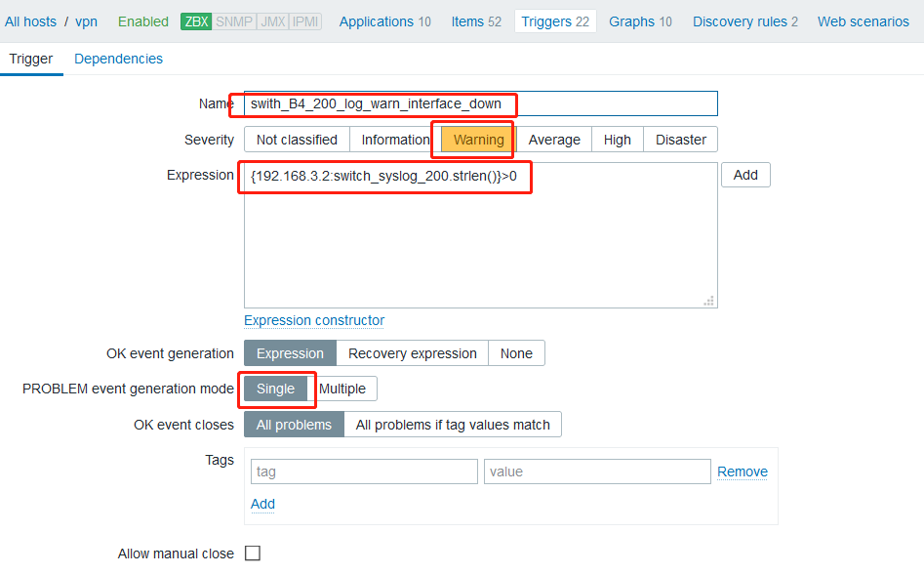
Task: Open the Expression constructor link
Action: pos(314,320)
